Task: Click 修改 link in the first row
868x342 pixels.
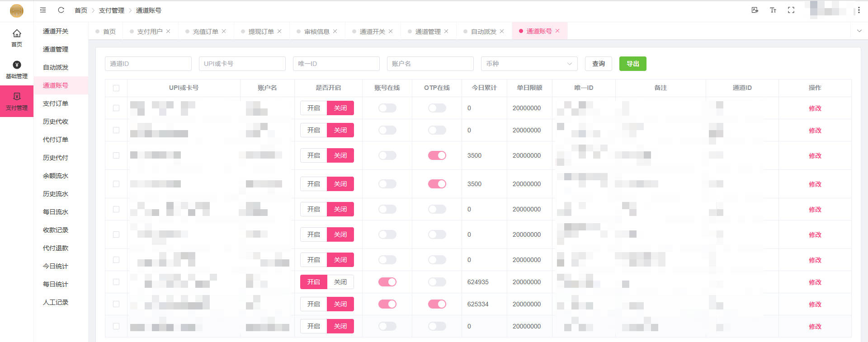Action: click(815, 108)
